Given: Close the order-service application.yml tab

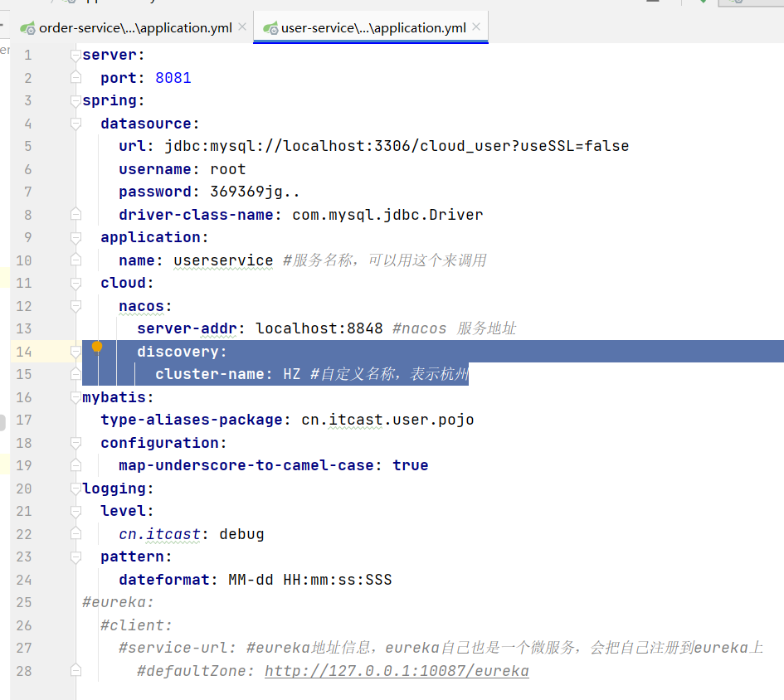Looking at the screenshot, I should coord(242,27).
